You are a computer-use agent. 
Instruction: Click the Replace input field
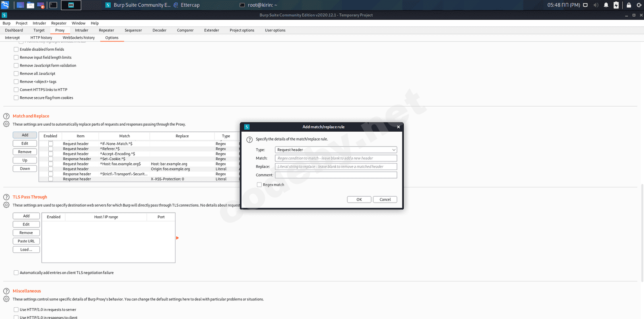pos(336,167)
